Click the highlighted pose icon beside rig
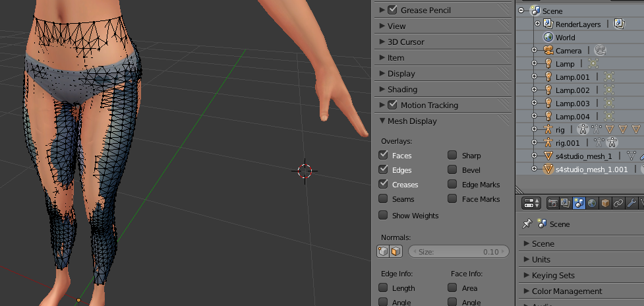Screen dimensions: 644x306 point(583,129)
